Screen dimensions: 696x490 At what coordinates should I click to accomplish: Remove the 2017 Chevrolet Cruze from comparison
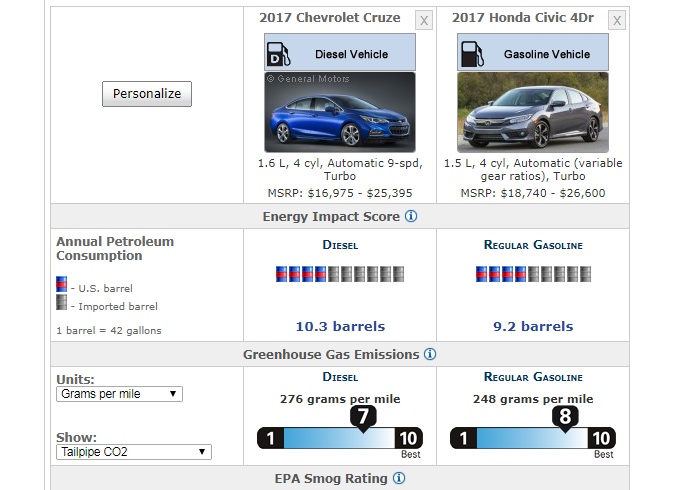click(x=424, y=20)
